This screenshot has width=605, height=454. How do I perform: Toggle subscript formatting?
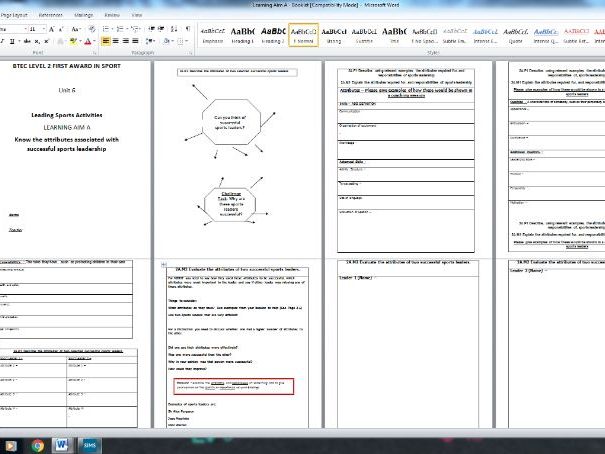click(37, 41)
